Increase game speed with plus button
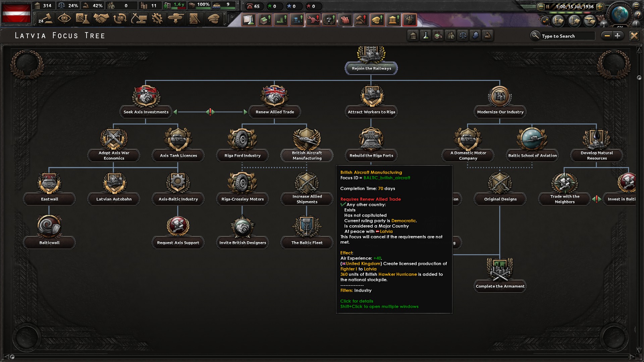 tap(600, 6)
